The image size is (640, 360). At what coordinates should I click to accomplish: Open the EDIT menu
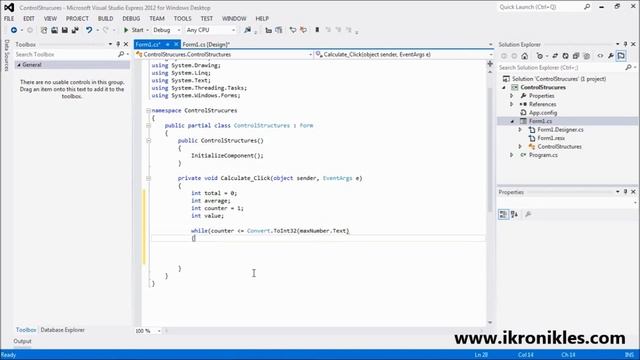click(x=29, y=19)
